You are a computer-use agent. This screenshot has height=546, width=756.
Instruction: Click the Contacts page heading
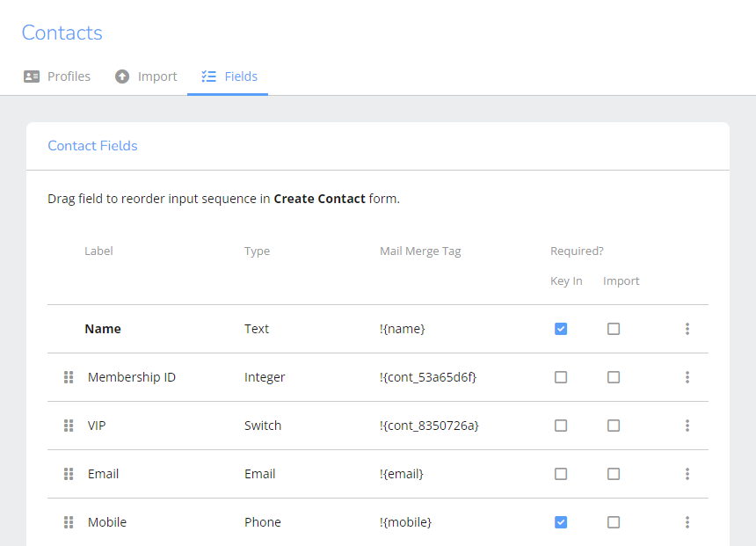coord(62,33)
